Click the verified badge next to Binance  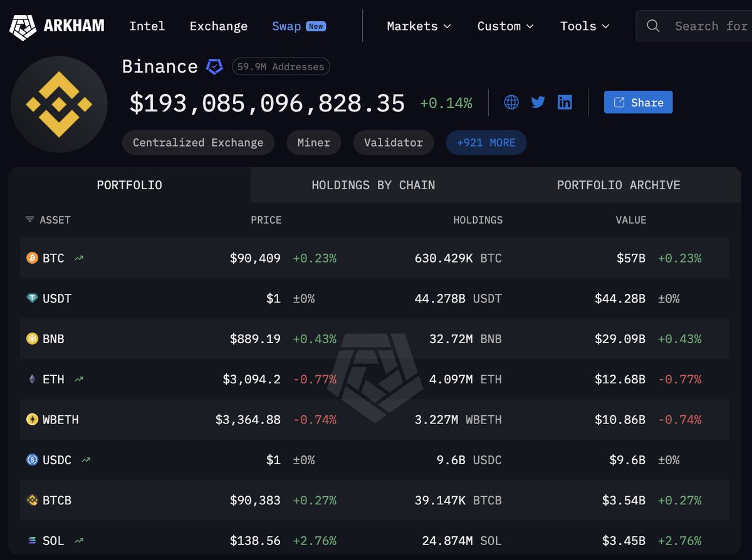(215, 66)
